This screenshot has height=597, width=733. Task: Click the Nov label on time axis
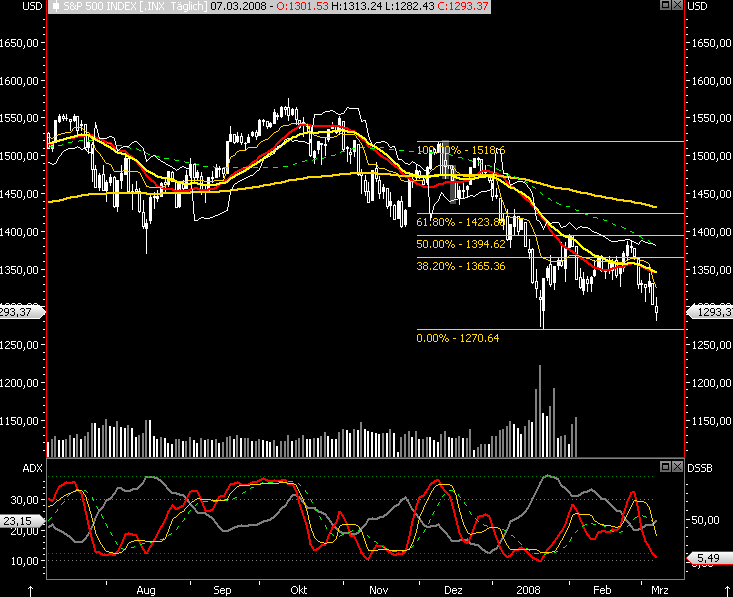coord(378,590)
